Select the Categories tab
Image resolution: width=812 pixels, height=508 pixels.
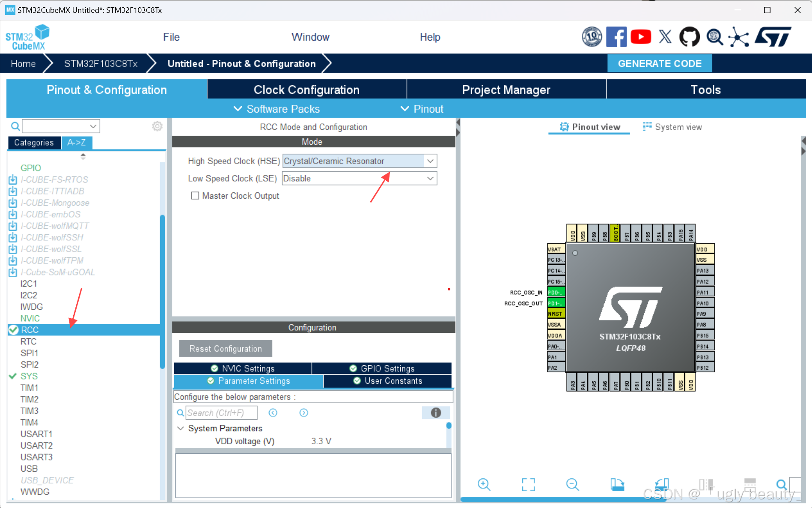point(34,143)
